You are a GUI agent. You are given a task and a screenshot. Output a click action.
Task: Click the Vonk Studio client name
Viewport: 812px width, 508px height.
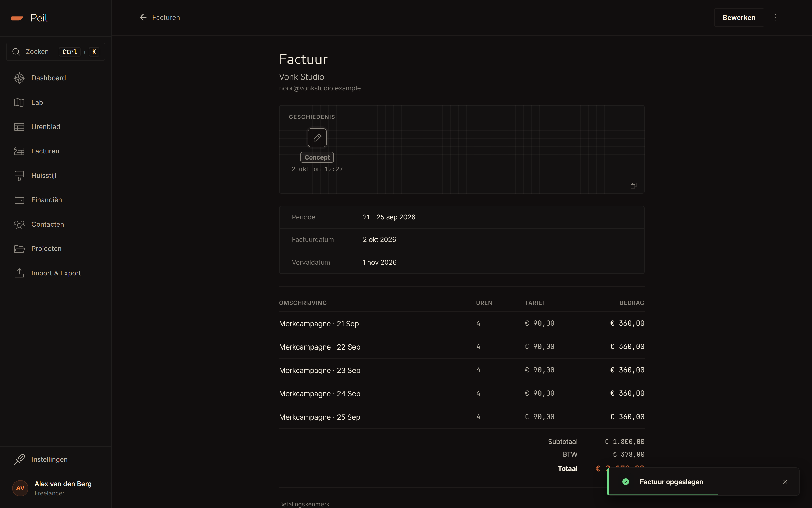[301, 77]
